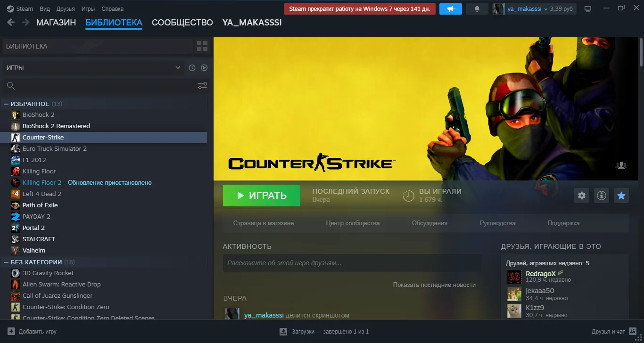
Task: Open advanced filter settings icon
Action: [x=202, y=86]
